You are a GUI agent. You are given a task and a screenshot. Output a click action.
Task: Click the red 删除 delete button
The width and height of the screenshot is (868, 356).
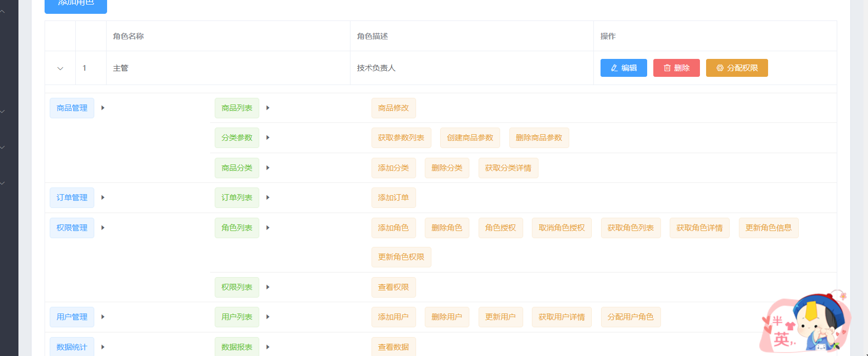pos(676,68)
